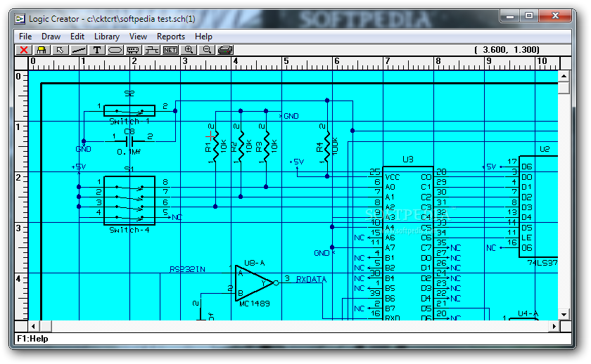Click the C8 capacitor symbol
The image size is (591, 364).
click(129, 141)
